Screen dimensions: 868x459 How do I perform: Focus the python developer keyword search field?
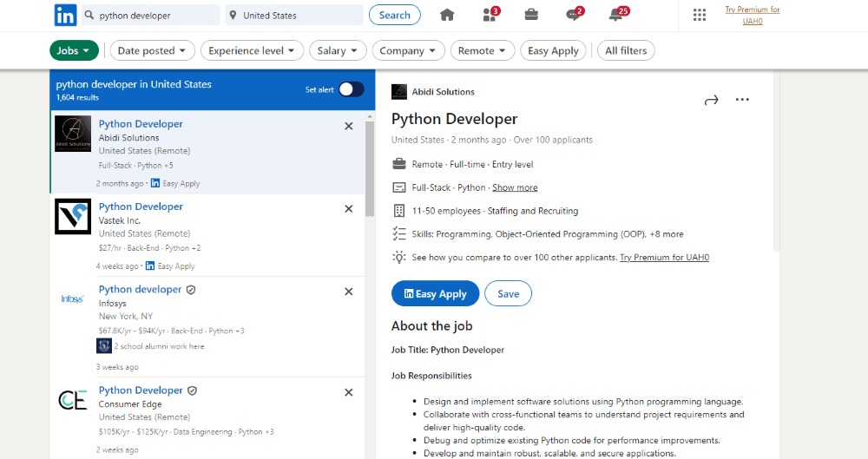(x=150, y=15)
